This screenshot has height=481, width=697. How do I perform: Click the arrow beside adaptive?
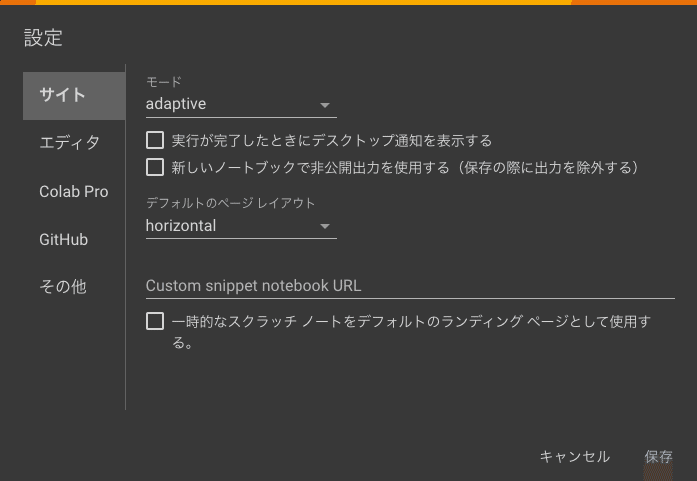pos(325,105)
